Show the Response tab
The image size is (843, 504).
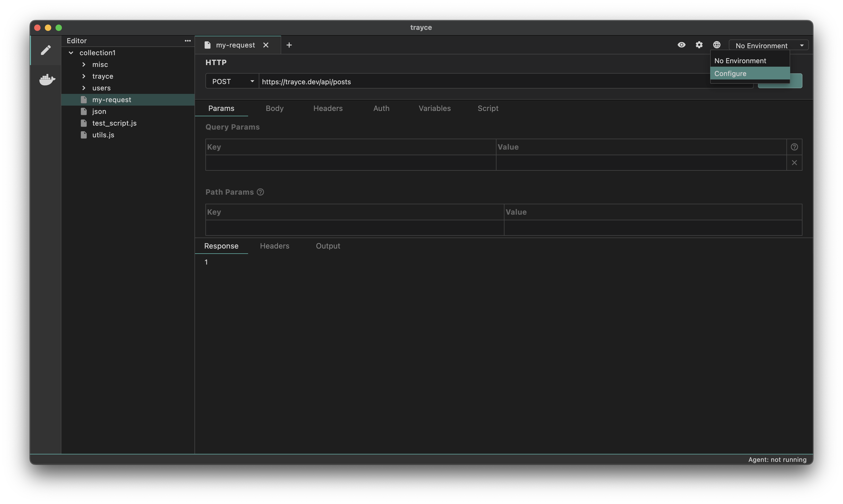(x=221, y=246)
